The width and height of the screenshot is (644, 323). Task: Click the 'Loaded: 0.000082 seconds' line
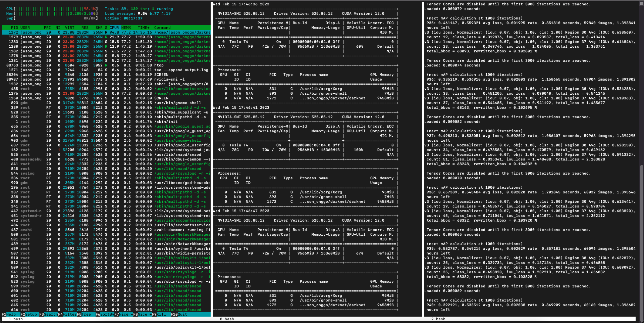tap(452, 122)
